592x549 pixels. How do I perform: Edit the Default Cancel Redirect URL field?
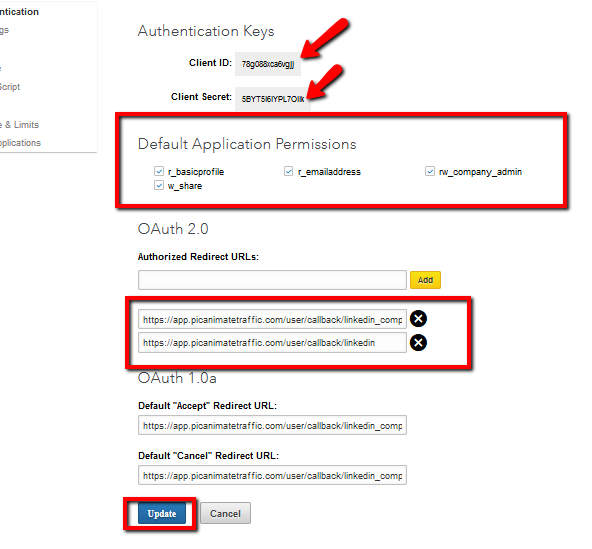[x=272, y=475]
